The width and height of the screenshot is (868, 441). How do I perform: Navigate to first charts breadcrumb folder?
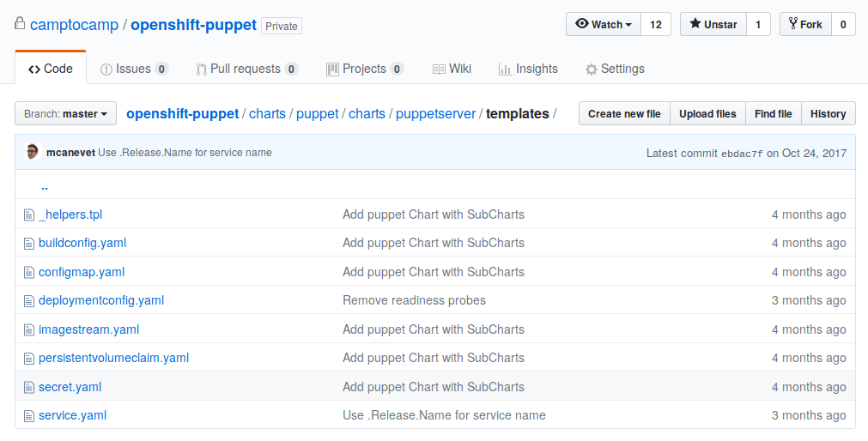tap(267, 113)
